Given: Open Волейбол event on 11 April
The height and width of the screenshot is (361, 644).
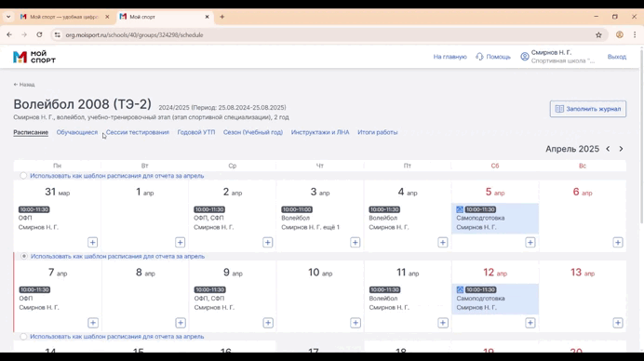Looking at the screenshot, I should (408, 299).
